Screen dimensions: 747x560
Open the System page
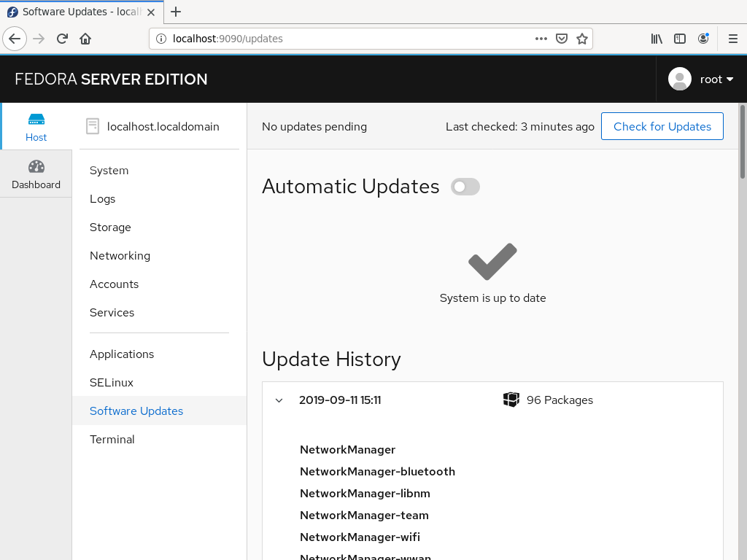(109, 171)
